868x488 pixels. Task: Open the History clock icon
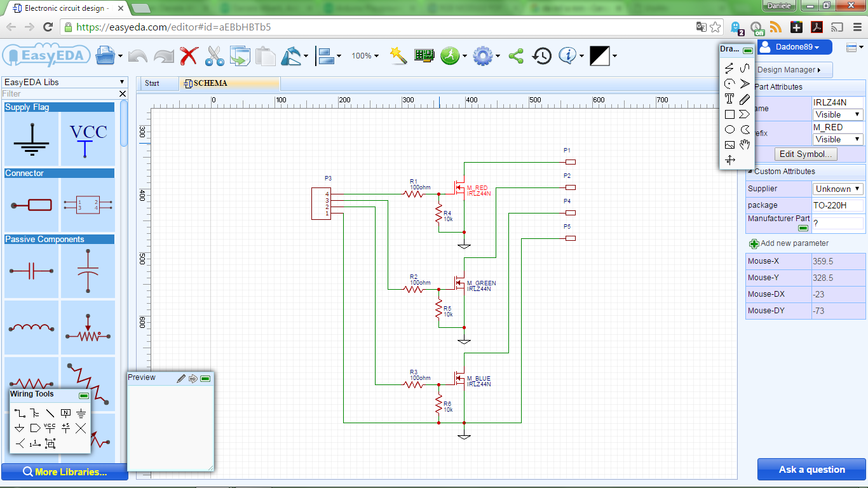coord(541,56)
